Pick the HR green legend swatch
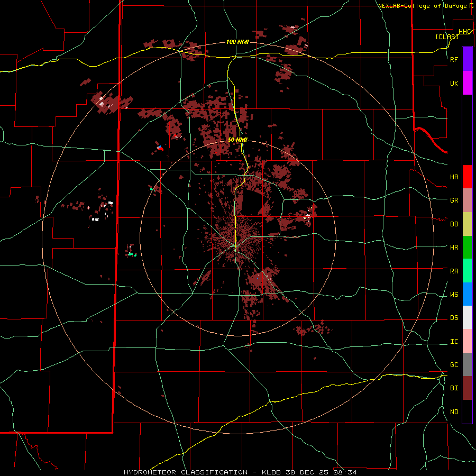This screenshot has height=476, width=476. point(467,248)
